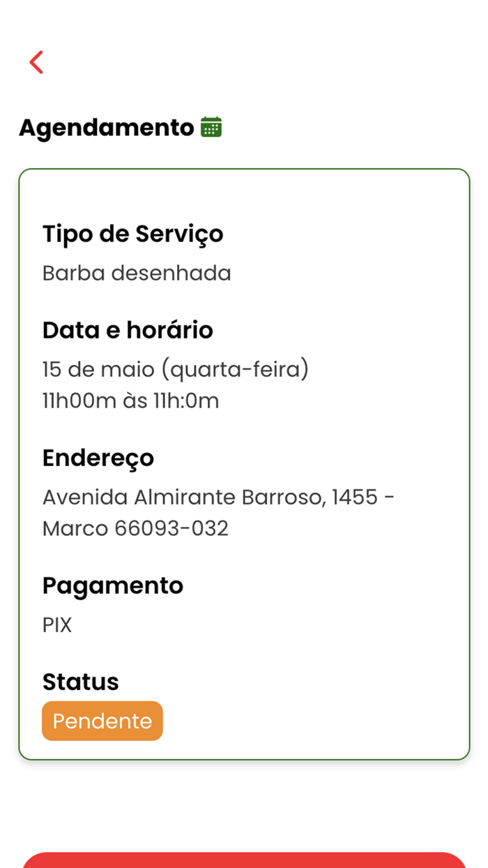
Task: Tap the Barba desenhada service text
Action: coord(136,273)
